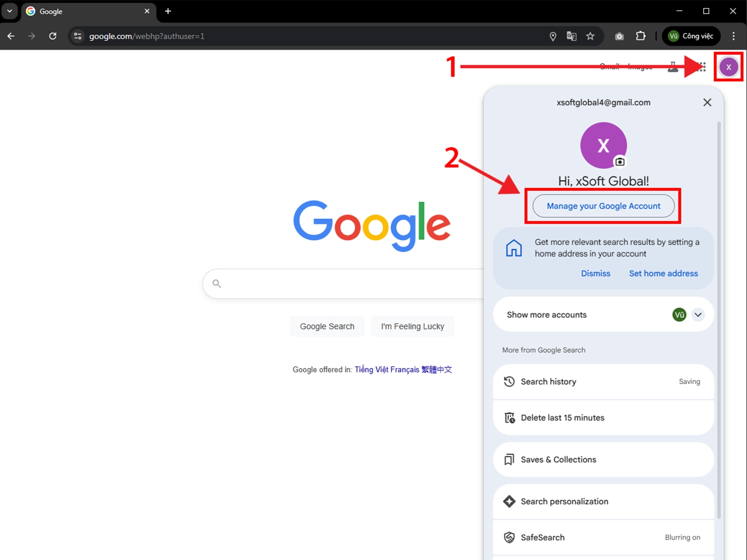Click the Set home address link

click(663, 273)
